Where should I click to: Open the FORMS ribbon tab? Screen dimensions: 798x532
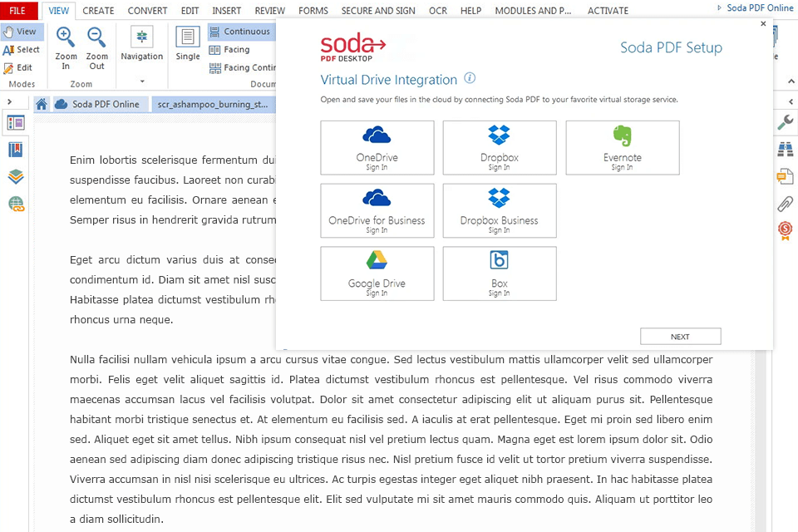coord(313,11)
